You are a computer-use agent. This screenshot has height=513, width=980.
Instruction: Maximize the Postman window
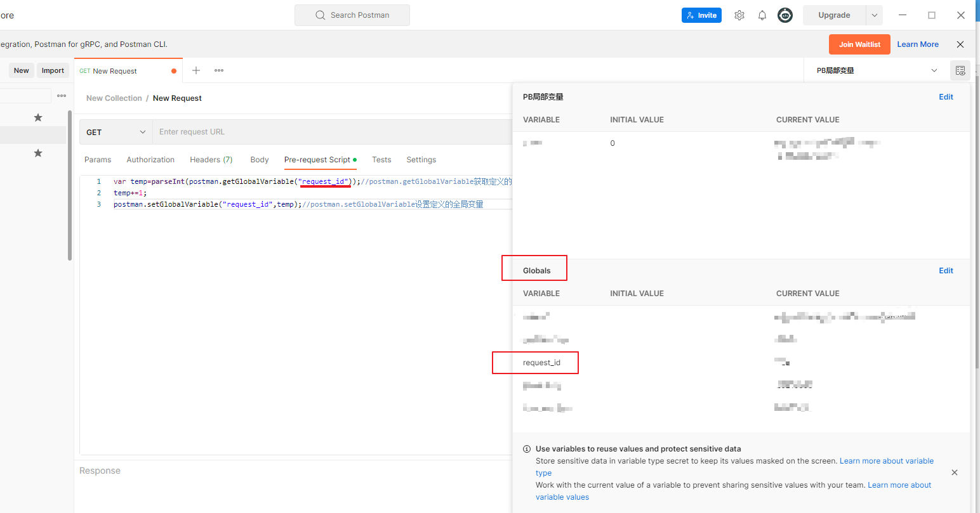tap(932, 15)
